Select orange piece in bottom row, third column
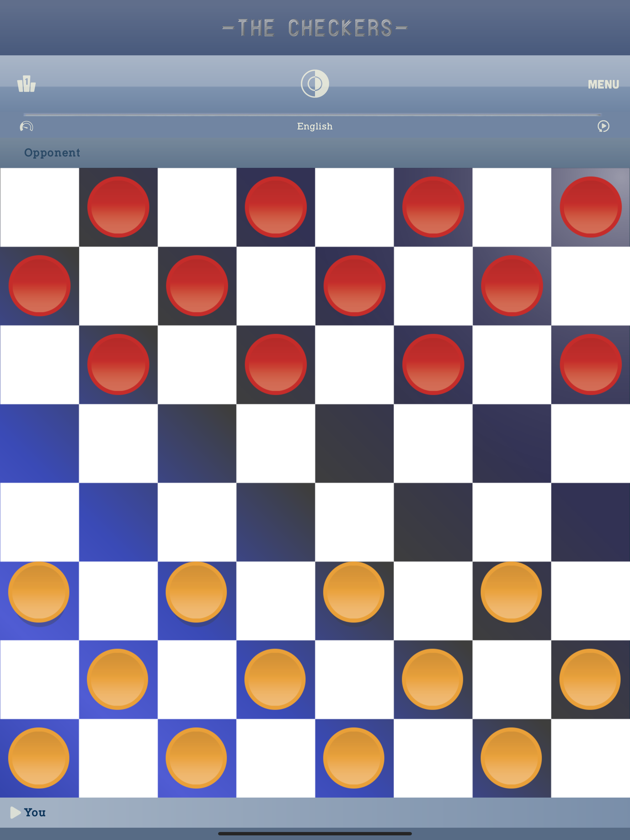This screenshot has width=630, height=840. coord(196,758)
